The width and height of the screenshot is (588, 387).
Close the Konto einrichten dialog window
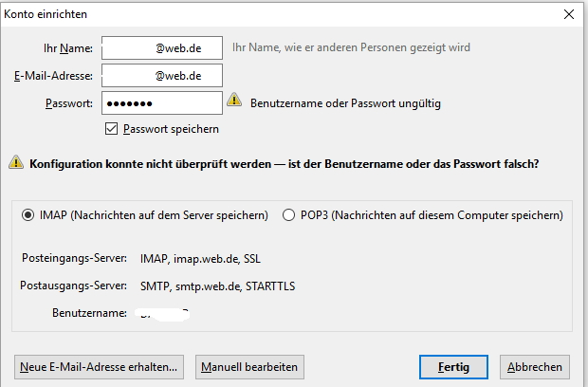569,14
